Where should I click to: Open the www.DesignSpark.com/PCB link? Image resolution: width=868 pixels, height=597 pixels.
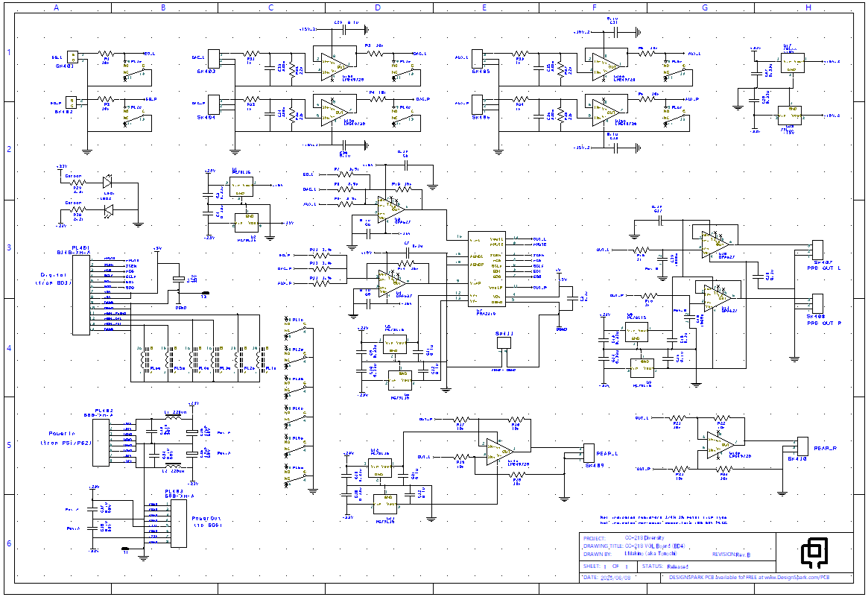796,577
